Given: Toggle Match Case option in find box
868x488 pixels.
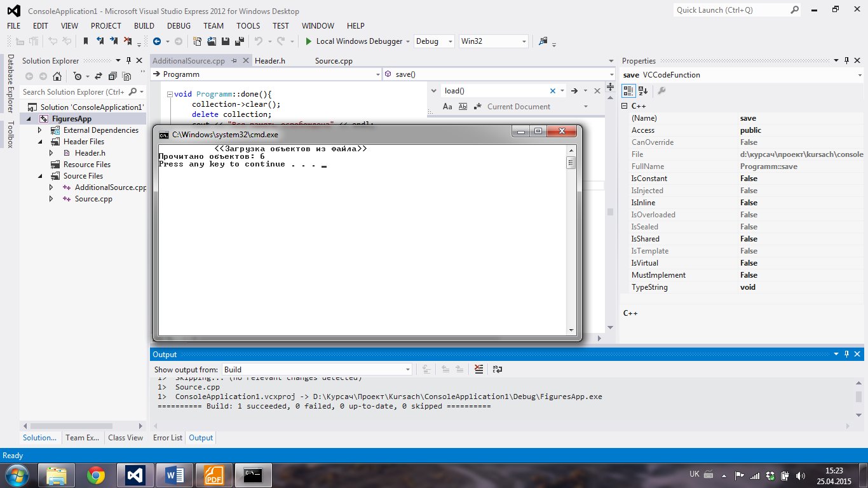Looking at the screenshot, I should [x=447, y=107].
